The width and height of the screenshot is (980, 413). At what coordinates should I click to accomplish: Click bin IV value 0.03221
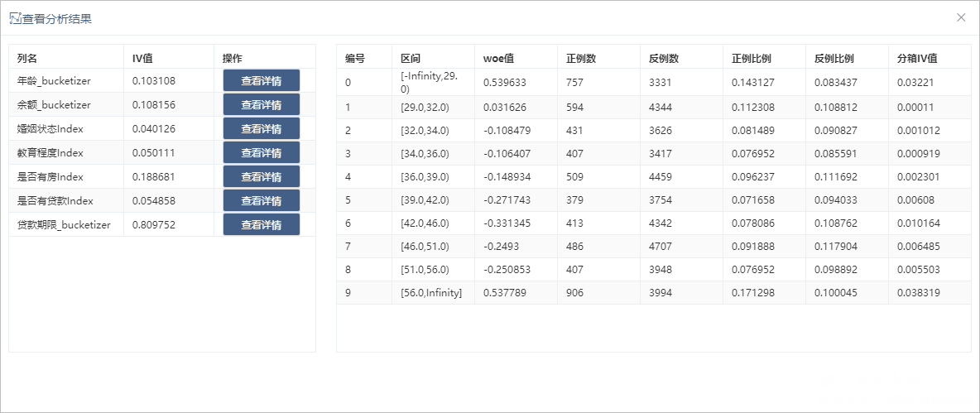tap(915, 83)
